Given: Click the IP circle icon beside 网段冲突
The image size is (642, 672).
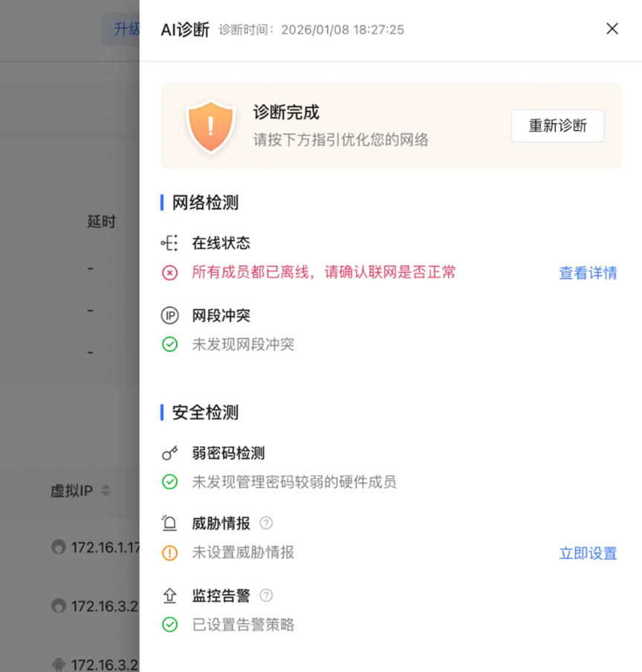Looking at the screenshot, I should coord(169,315).
